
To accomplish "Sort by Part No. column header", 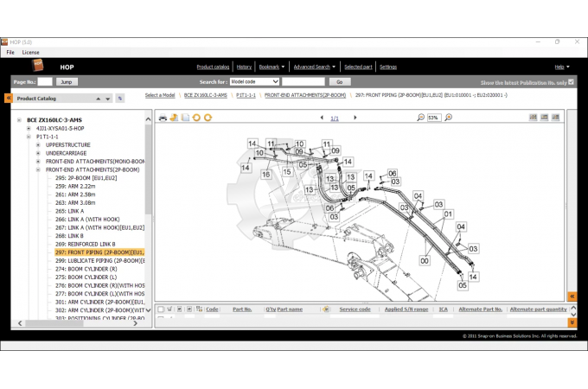I will [x=242, y=309].
